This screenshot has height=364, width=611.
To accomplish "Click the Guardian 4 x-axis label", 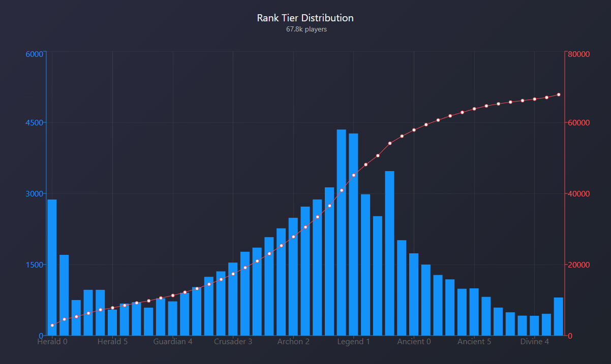I will click(x=173, y=342).
